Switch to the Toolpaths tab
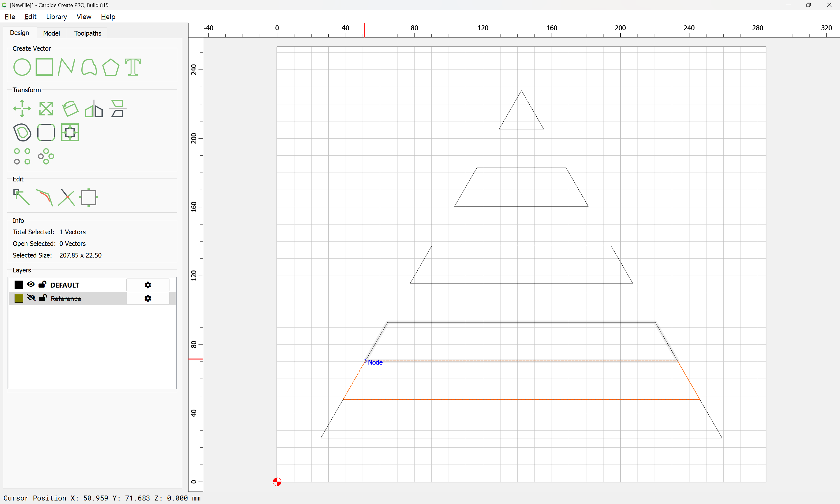The height and width of the screenshot is (504, 840). (x=87, y=33)
